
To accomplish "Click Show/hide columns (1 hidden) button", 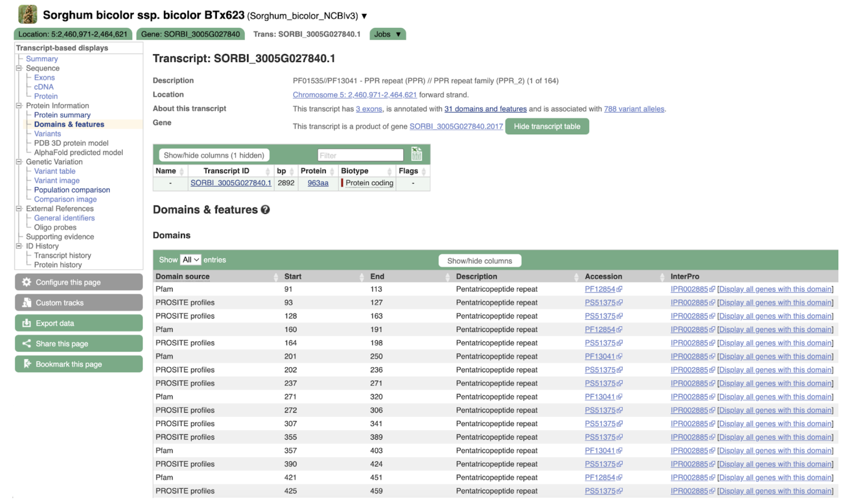I will 214,155.
